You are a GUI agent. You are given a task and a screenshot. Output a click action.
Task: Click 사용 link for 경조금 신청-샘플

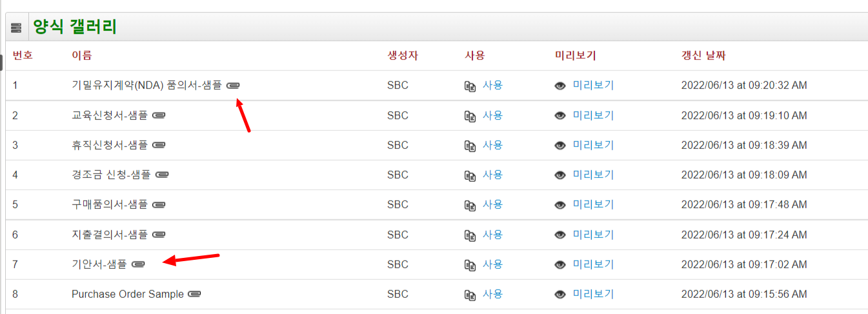point(492,175)
